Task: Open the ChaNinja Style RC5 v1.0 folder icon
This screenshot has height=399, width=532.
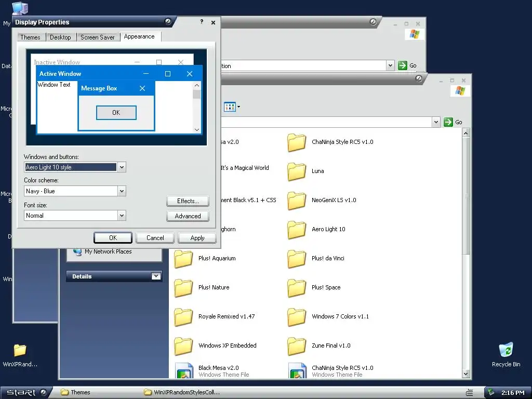Action: tap(296, 142)
